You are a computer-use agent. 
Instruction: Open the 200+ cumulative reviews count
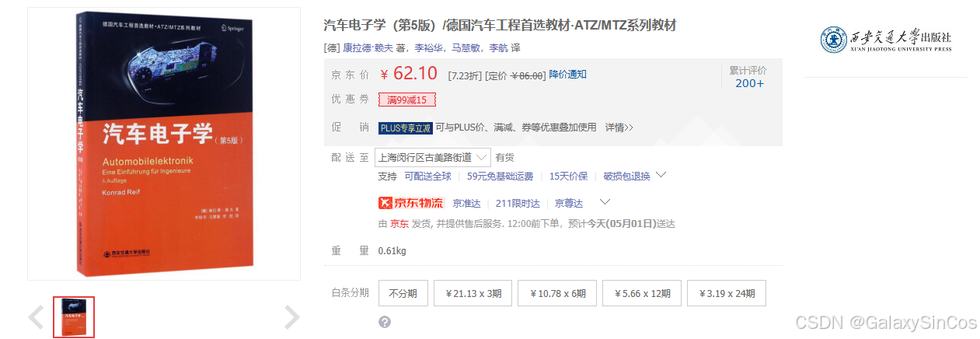[749, 83]
